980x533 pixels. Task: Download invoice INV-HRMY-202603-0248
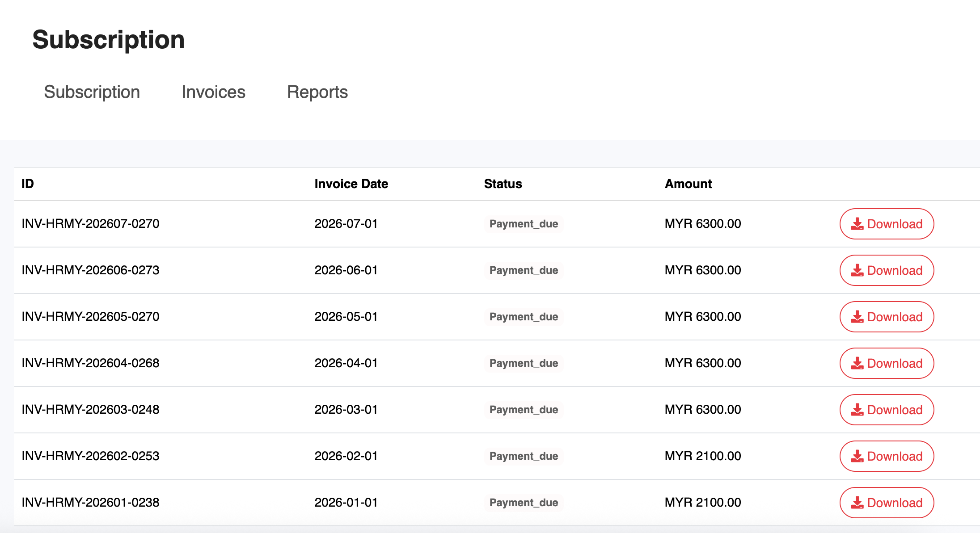pos(887,410)
